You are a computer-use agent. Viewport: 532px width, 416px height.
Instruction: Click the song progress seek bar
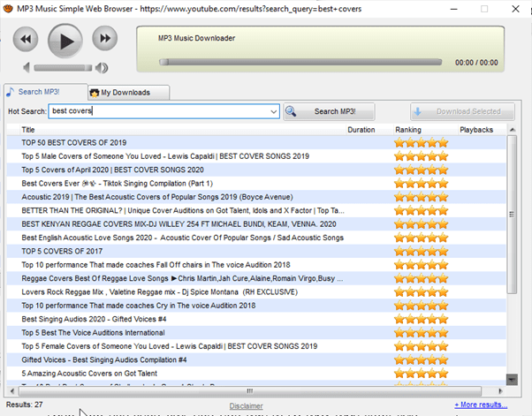click(x=300, y=62)
